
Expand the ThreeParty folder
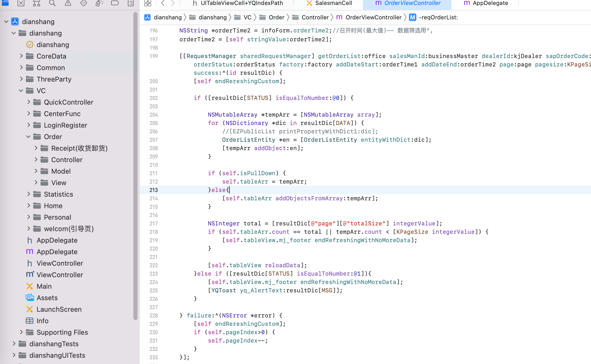coord(21,79)
